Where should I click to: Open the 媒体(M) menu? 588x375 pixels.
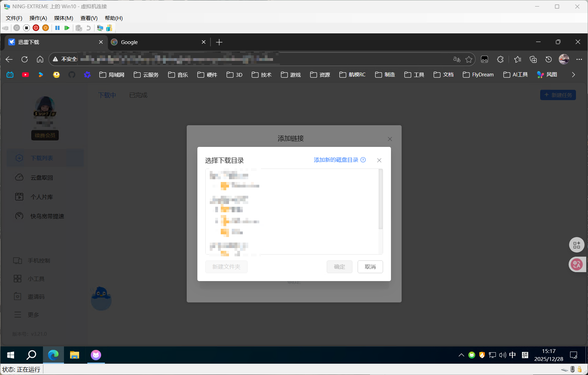click(64, 18)
